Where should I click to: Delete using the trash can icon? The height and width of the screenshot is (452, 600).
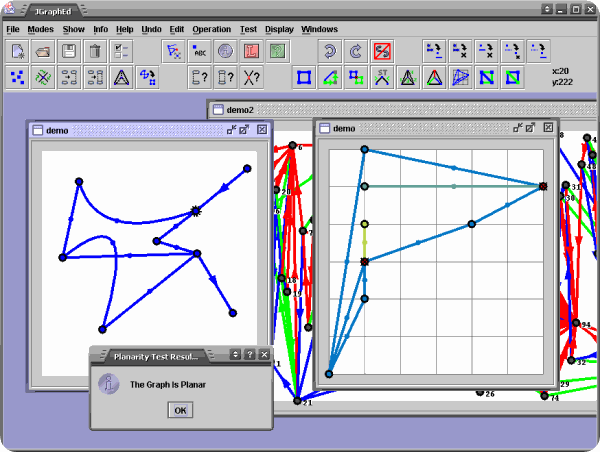(95, 51)
